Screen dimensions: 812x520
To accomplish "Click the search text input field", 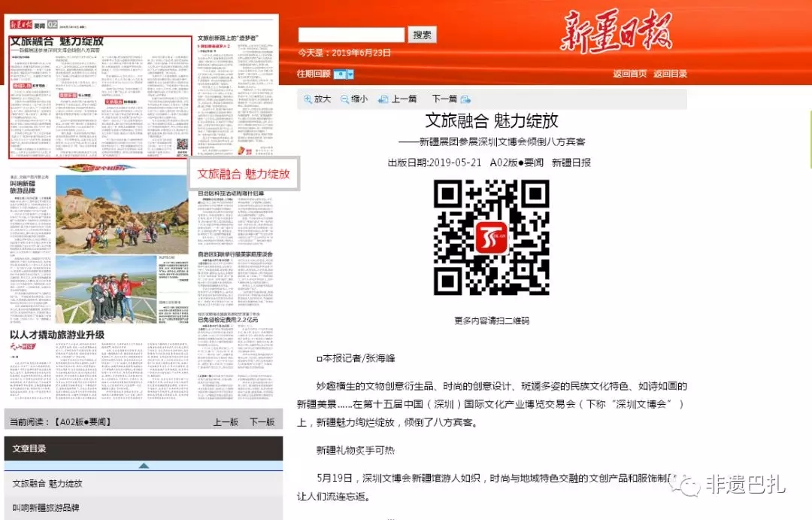I will click(x=351, y=35).
